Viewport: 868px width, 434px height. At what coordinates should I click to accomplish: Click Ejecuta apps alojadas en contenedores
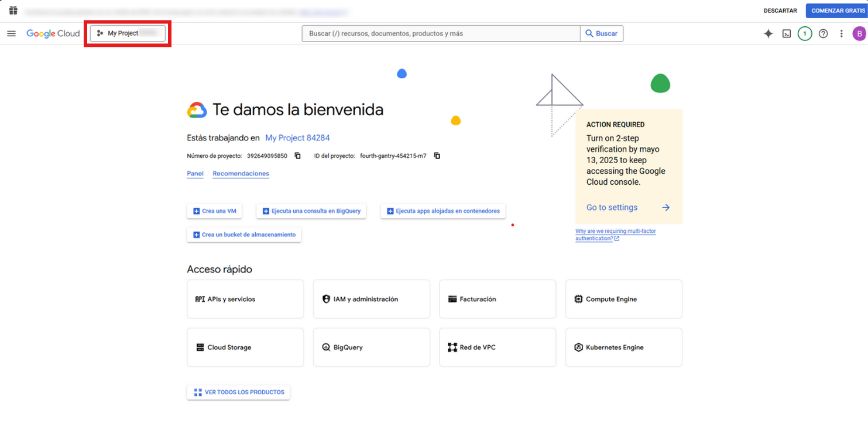coord(443,211)
